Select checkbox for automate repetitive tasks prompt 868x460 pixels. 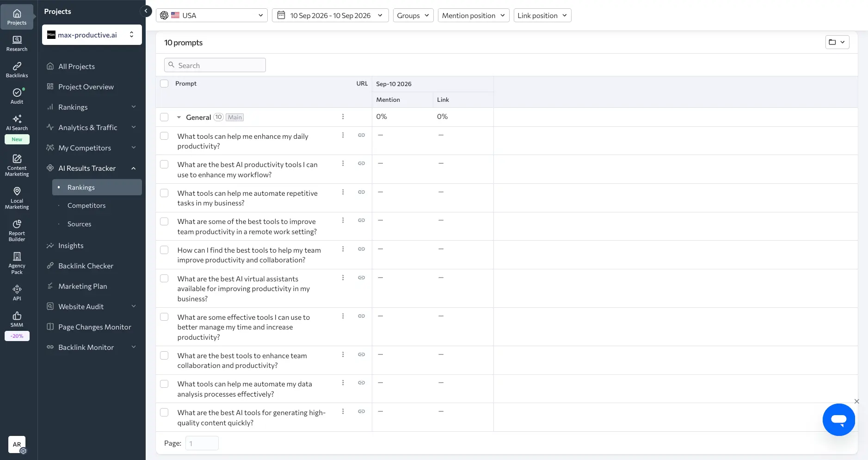pos(164,193)
